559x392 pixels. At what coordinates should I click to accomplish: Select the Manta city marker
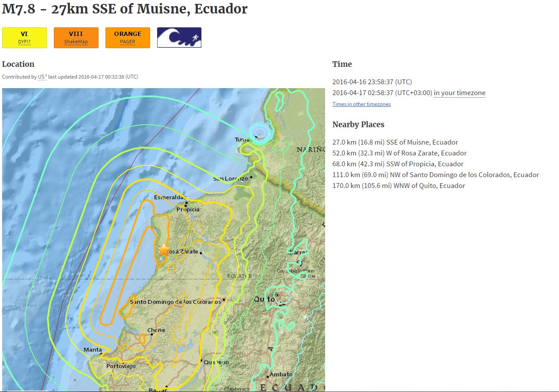coord(101,354)
